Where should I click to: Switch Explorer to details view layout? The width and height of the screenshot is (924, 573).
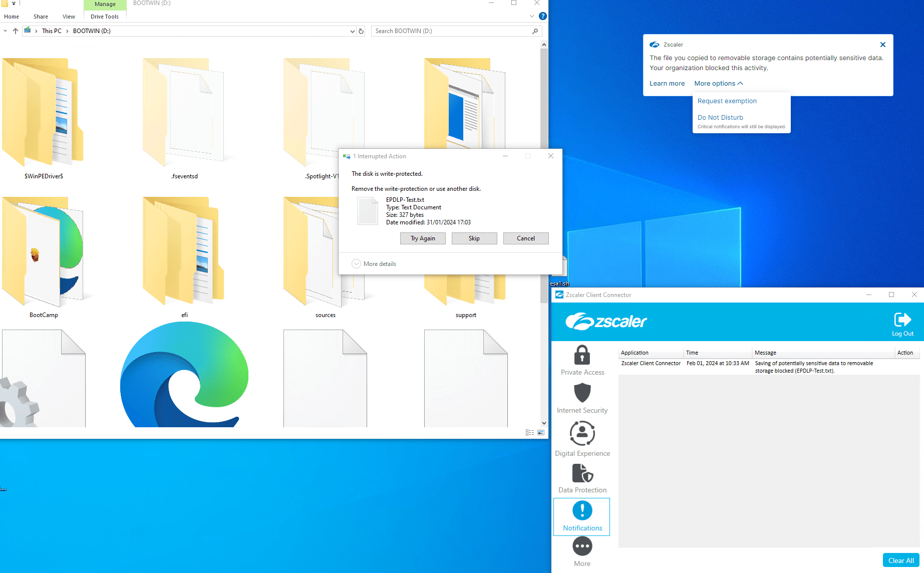click(x=530, y=432)
